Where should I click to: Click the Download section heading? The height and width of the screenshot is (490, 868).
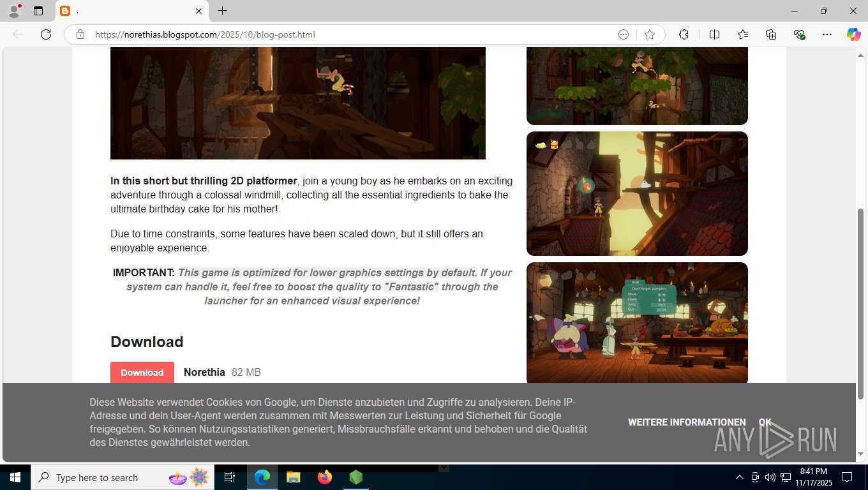147,342
